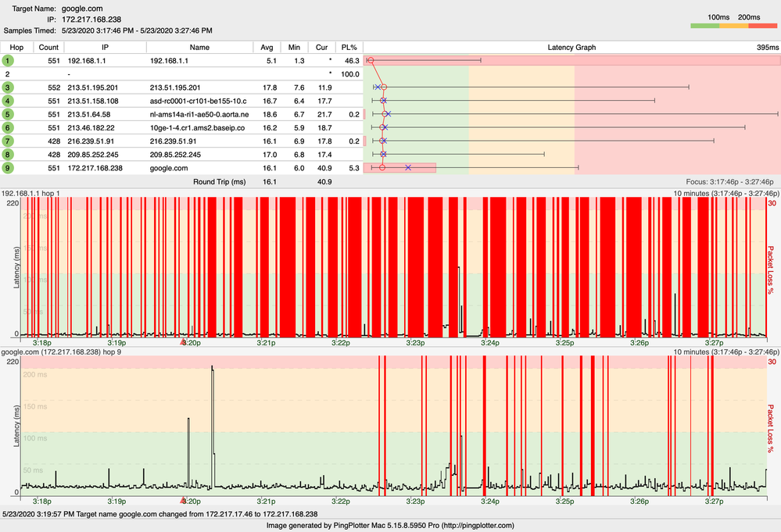The image size is (781, 532).
Task: Click the green 100ms legend swatch
Action: 706,27
